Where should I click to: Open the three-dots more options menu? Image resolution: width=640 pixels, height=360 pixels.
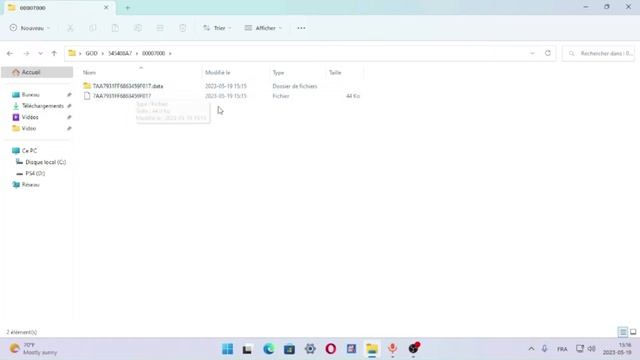point(301,28)
